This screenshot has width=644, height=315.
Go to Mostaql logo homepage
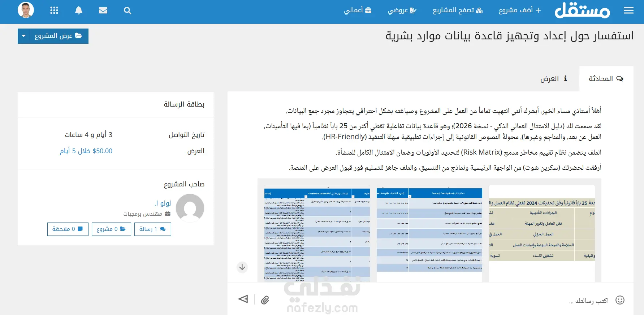[x=582, y=10]
